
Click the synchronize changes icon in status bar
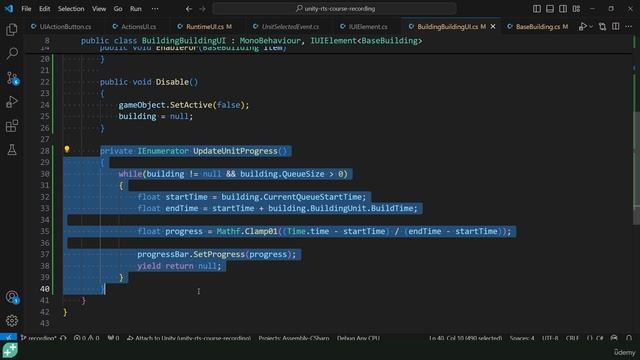[x=63, y=338]
